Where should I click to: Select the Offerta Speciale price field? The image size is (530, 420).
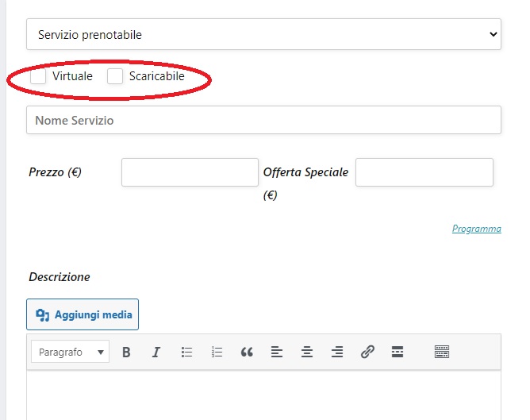pyautogui.click(x=424, y=172)
